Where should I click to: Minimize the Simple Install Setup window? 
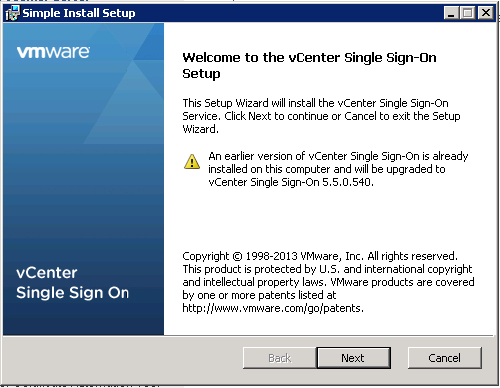pos(452,13)
